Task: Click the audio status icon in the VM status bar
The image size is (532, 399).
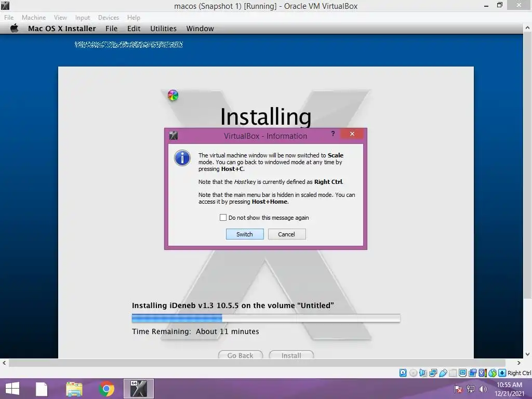Action: click(423, 373)
